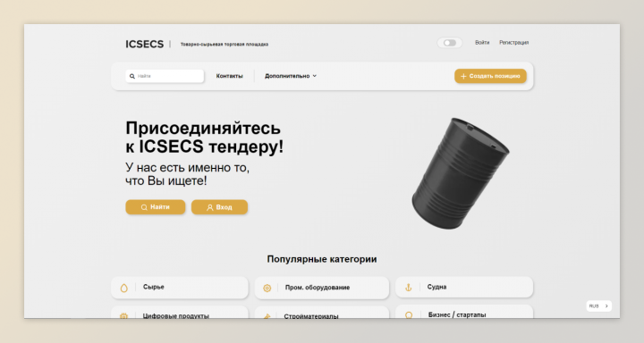Expand the Дополнительно dropdown menu
This screenshot has height=343, width=644.
coord(291,76)
